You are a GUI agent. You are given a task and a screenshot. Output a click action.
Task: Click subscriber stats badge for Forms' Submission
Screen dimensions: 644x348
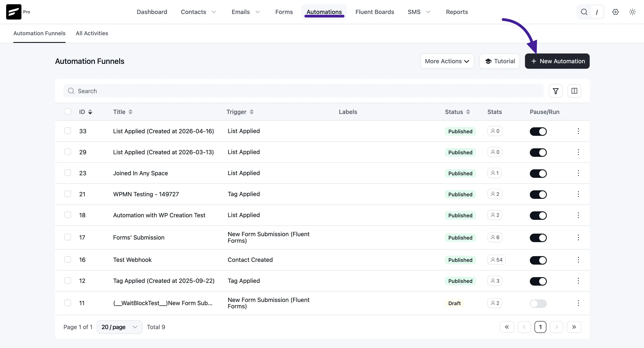click(x=495, y=237)
